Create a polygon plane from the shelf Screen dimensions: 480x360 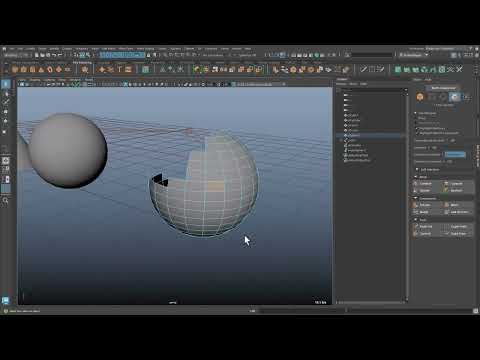[59, 69]
